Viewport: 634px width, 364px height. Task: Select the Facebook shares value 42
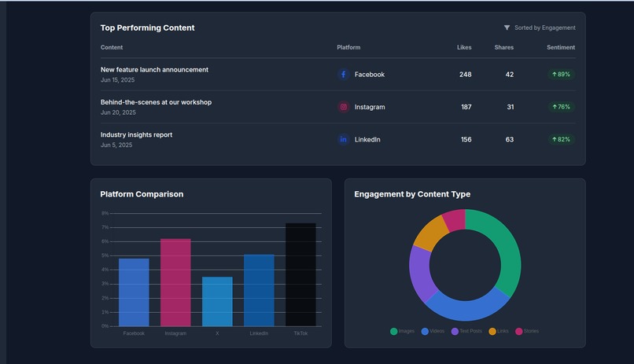click(510, 75)
